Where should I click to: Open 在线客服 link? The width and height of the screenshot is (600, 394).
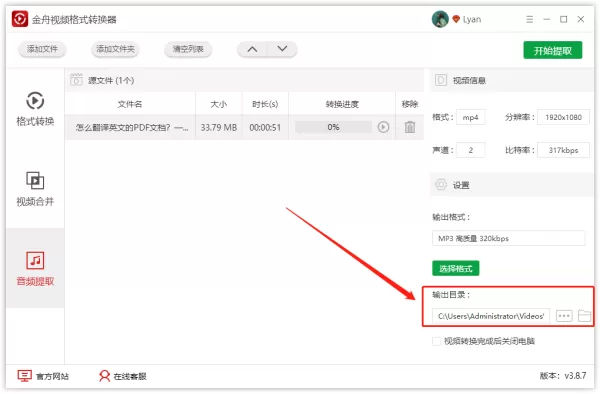[122, 376]
